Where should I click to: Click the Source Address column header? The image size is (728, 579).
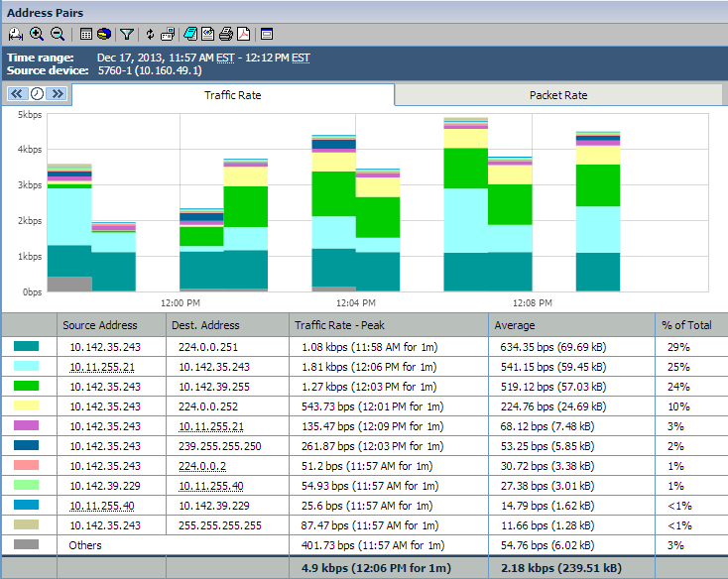99,325
